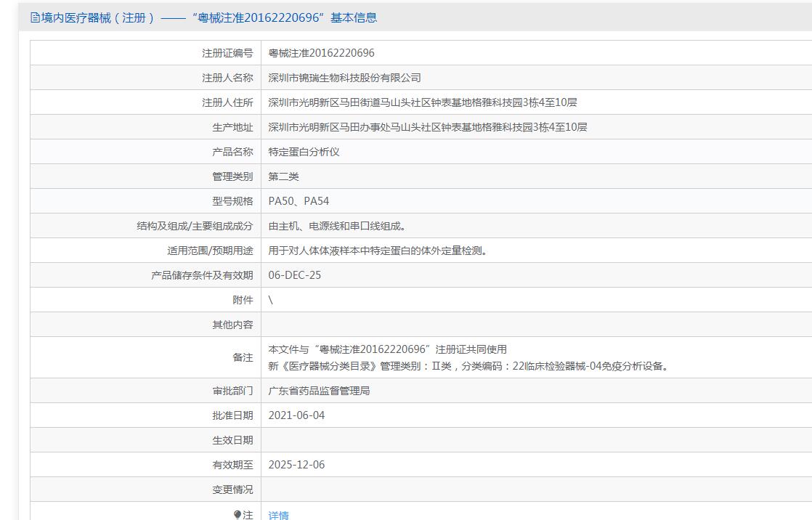Click approval date 2021-06-04
Image resolution: width=812 pixels, height=520 pixels.
pyautogui.click(x=297, y=415)
